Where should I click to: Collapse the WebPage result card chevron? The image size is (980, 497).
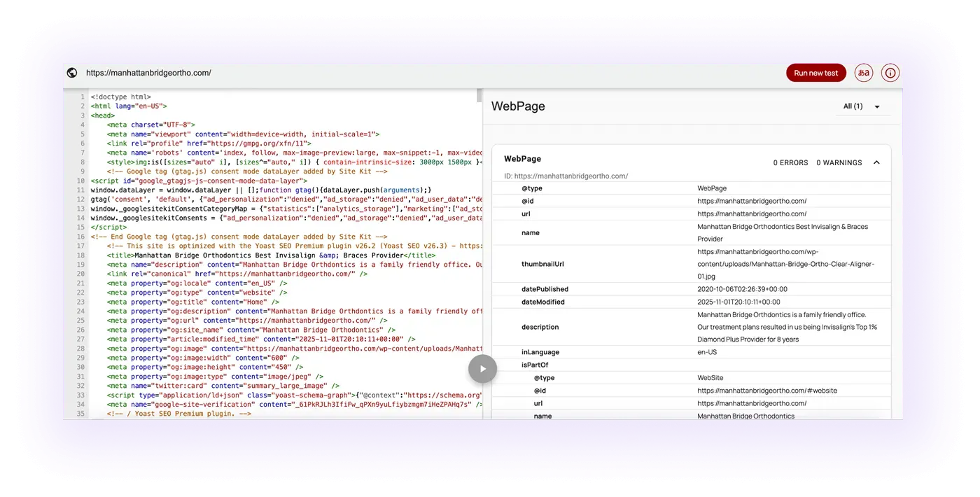pos(876,162)
